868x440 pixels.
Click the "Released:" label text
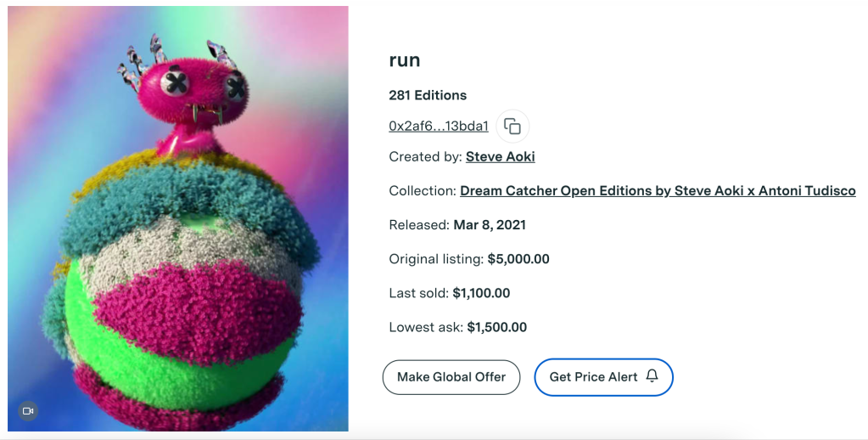click(x=419, y=225)
